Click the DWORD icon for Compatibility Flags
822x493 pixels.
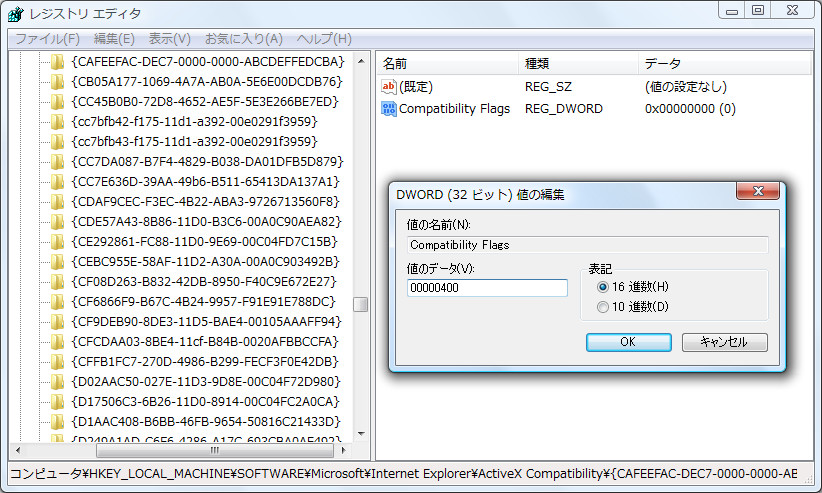[x=388, y=109]
